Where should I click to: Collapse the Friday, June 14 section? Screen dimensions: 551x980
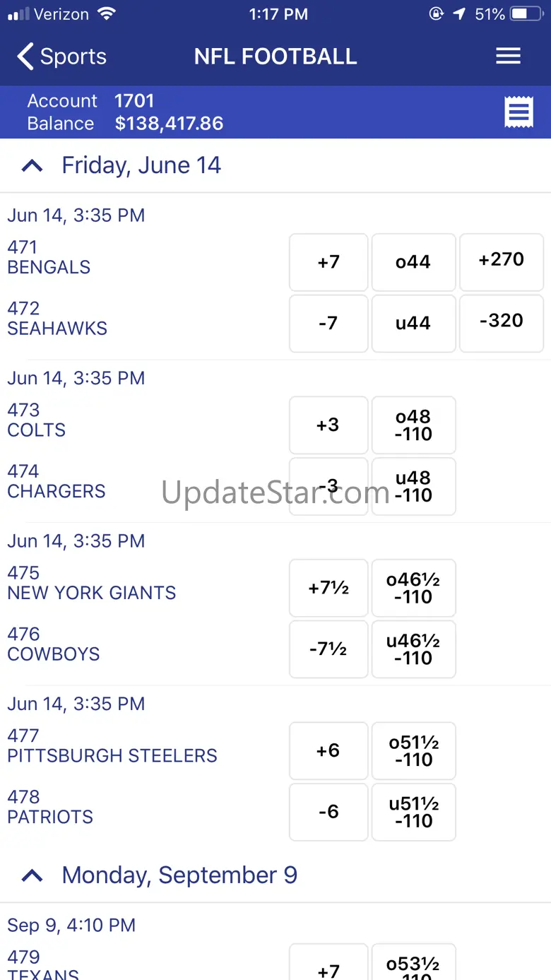tap(32, 165)
